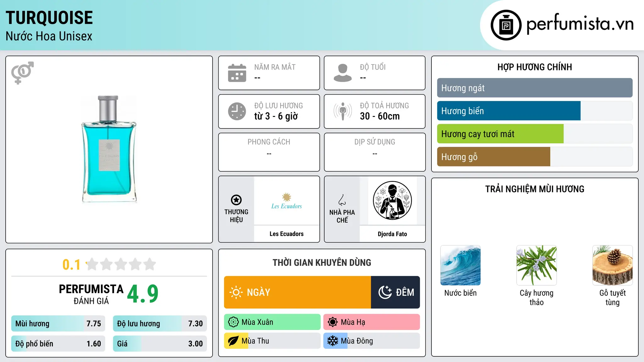Image resolution: width=644 pixels, height=362 pixels.
Task: Click the Mùa Thu season label
Action: coord(255,341)
